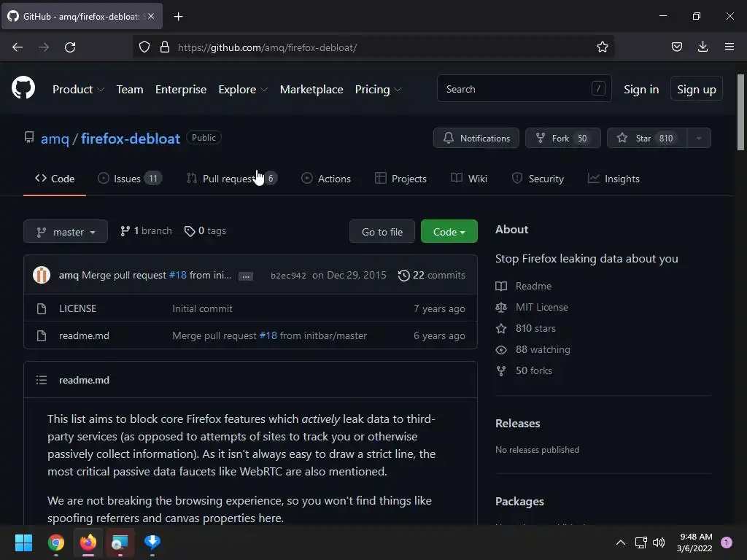Open the blue download arrow taskbar app
Screen dimensions: 747x560
click(x=152, y=542)
